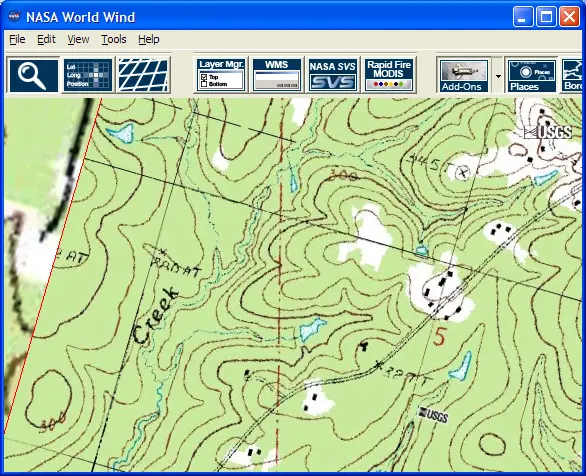Maximize the NASA World Wind window
The height and width of the screenshot is (476, 586).
point(546,16)
